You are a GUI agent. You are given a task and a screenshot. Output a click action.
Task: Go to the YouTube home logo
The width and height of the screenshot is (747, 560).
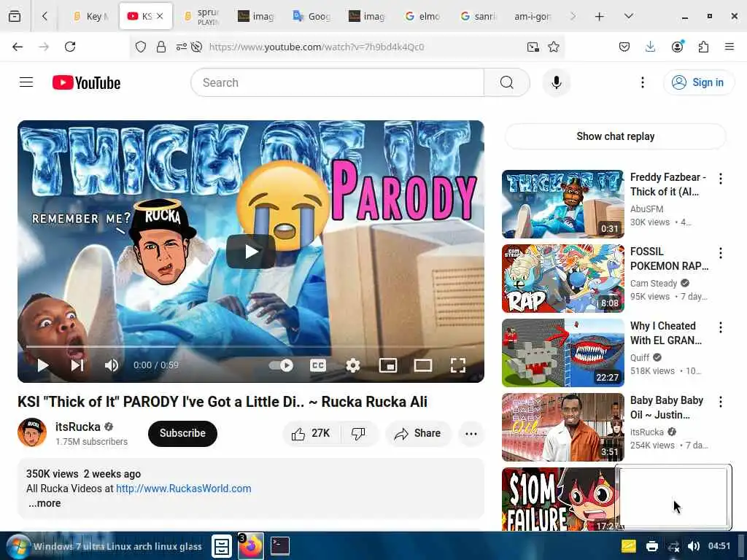pos(86,82)
